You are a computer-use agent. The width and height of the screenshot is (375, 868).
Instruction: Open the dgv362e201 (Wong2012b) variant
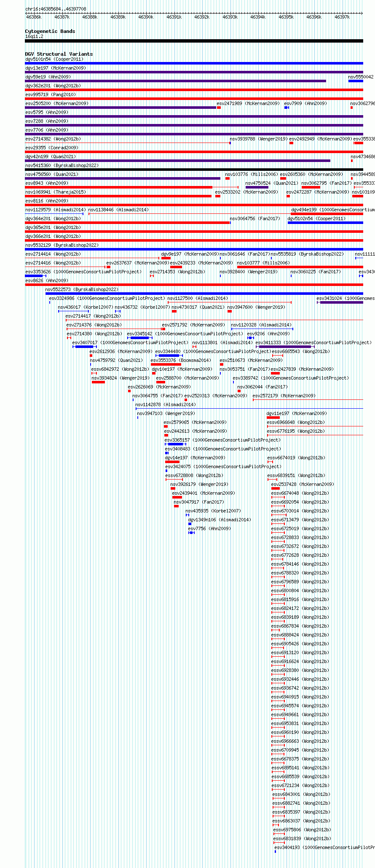pyautogui.click(x=53, y=86)
